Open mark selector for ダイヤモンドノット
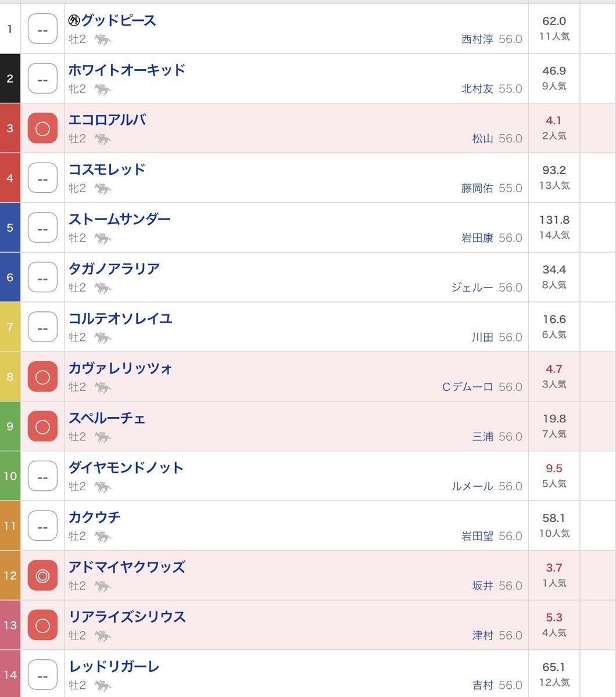This screenshot has width=616, height=697. pyautogui.click(x=42, y=476)
